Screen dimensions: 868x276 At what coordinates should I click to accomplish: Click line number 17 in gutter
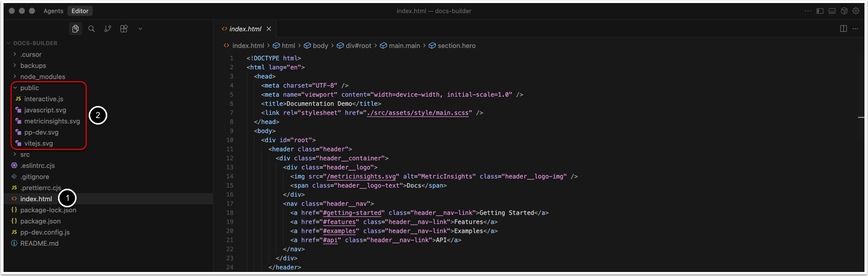(230, 204)
